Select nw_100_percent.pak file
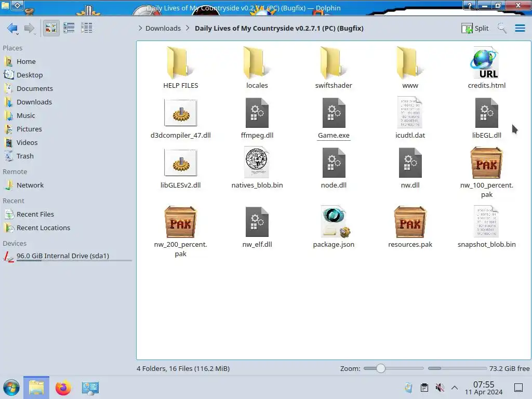The image size is (532, 399). pyautogui.click(x=486, y=172)
